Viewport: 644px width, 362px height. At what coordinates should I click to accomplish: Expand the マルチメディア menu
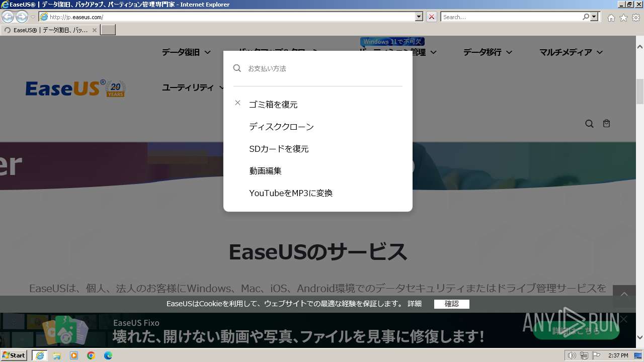point(571,52)
